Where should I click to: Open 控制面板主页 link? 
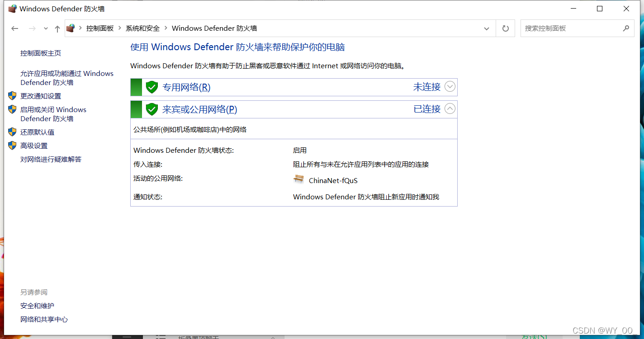click(x=41, y=53)
